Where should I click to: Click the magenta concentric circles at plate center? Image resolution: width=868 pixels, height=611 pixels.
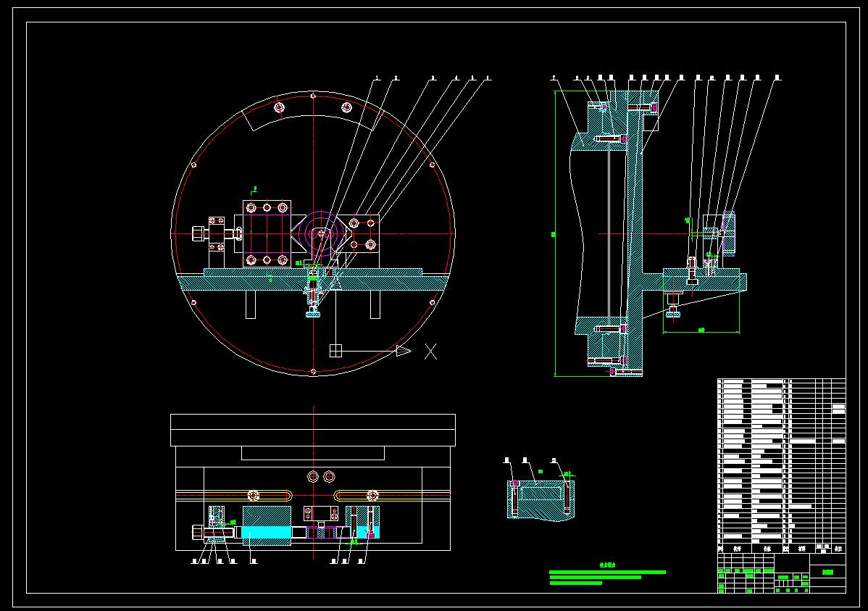point(320,234)
